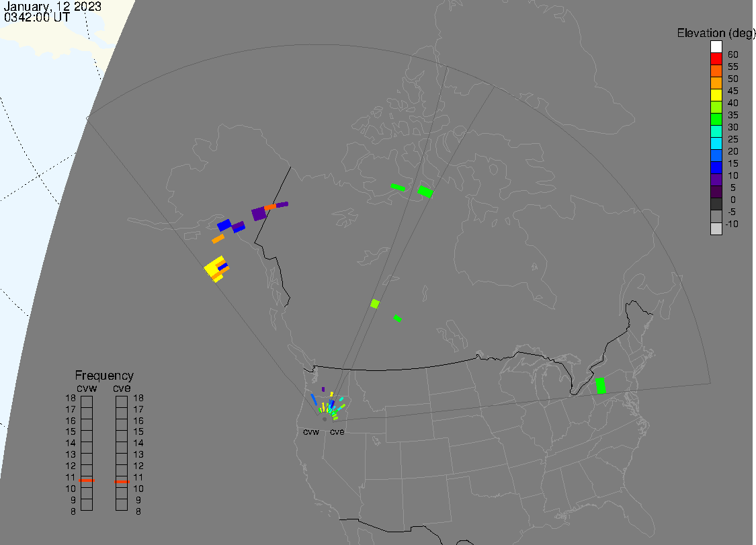
Task: Click the small green echo in central Canada
Action: click(397, 319)
